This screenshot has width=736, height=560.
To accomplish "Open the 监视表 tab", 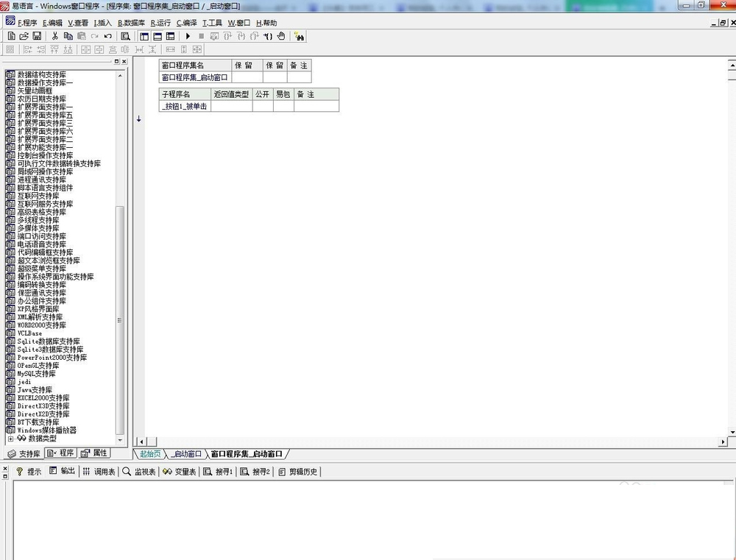I will [x=139, y=472].
